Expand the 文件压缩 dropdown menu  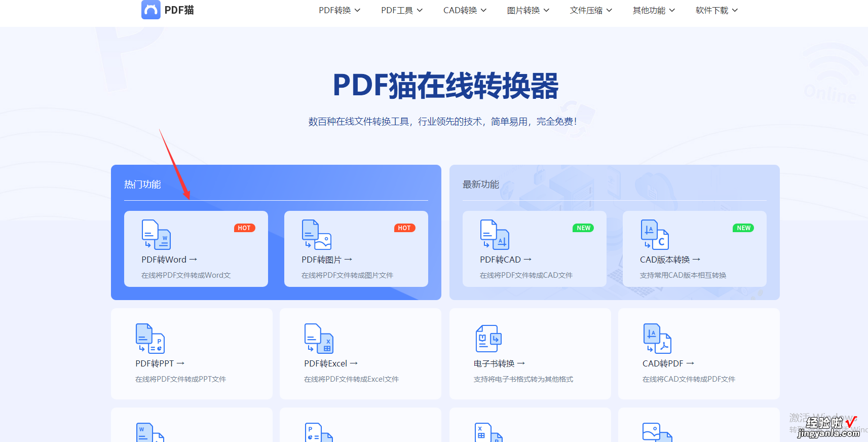point(591,10)
